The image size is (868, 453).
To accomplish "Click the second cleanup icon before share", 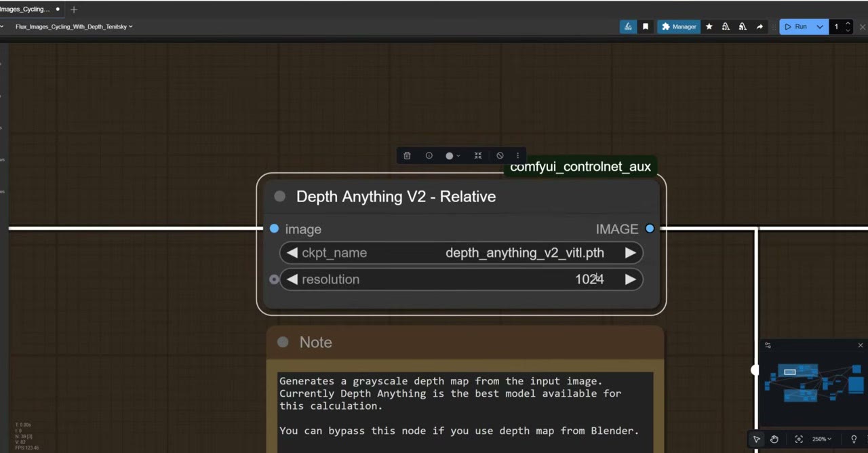I will [x=743, y=26].
